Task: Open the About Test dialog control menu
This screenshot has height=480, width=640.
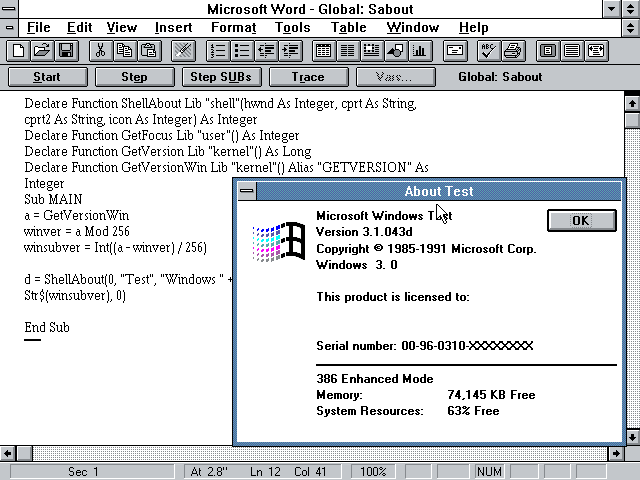Action: 247,191
